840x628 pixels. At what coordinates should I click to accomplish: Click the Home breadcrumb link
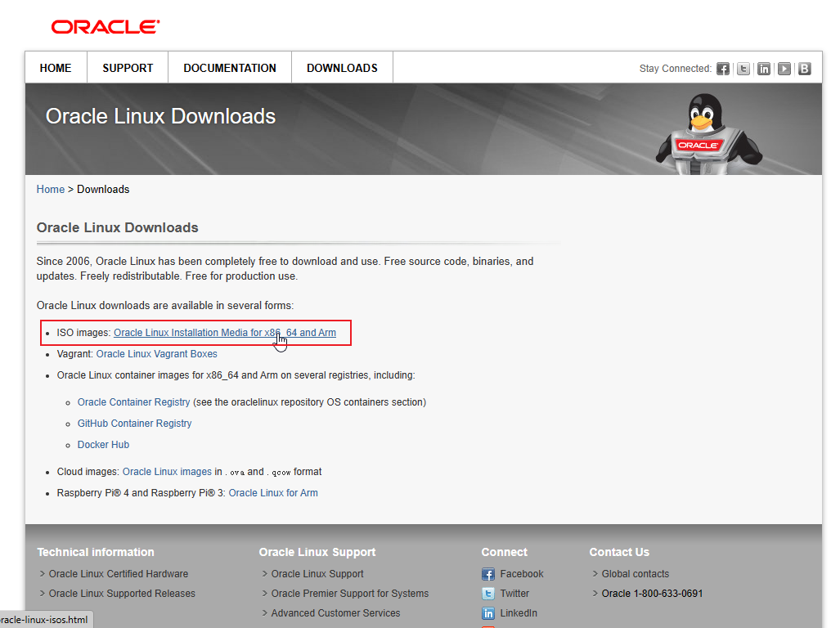[51, 190]
